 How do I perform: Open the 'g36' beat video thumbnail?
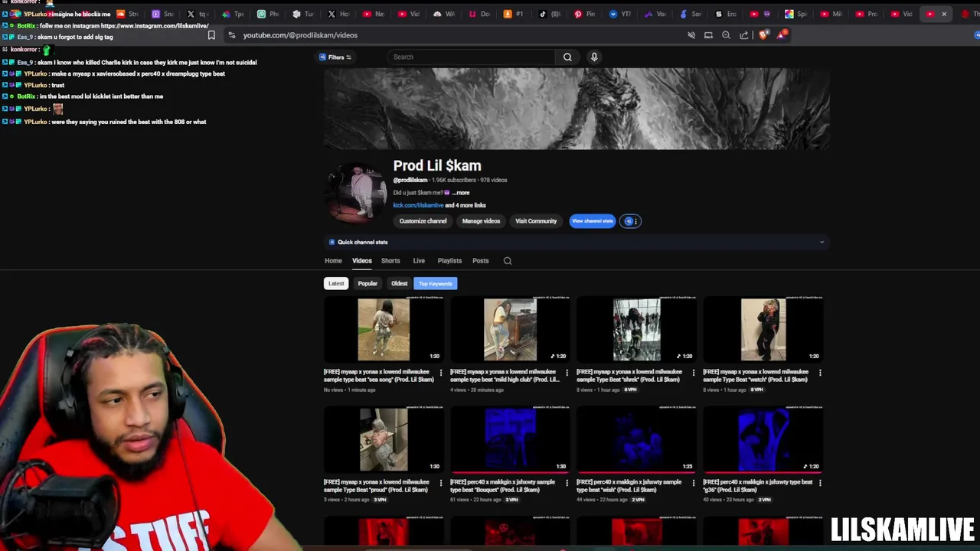(763, 439)
